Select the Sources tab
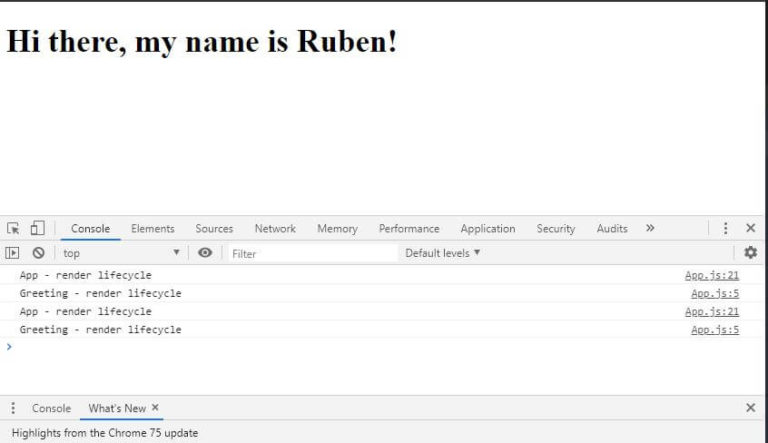Screen dimensions: 768x443 coord(214,228)
